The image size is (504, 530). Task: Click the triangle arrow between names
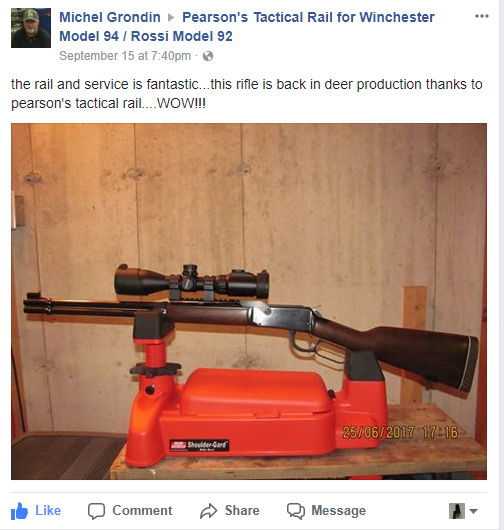(171, 17)
